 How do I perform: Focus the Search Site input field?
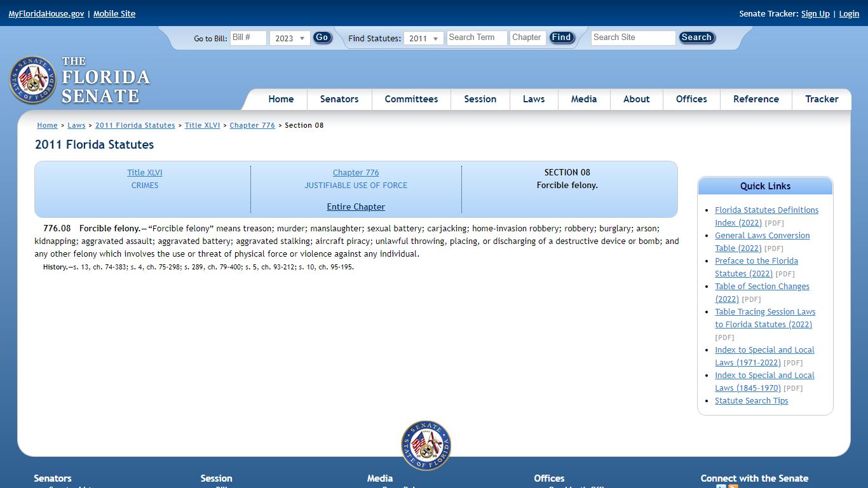click(x=634, y=37)
